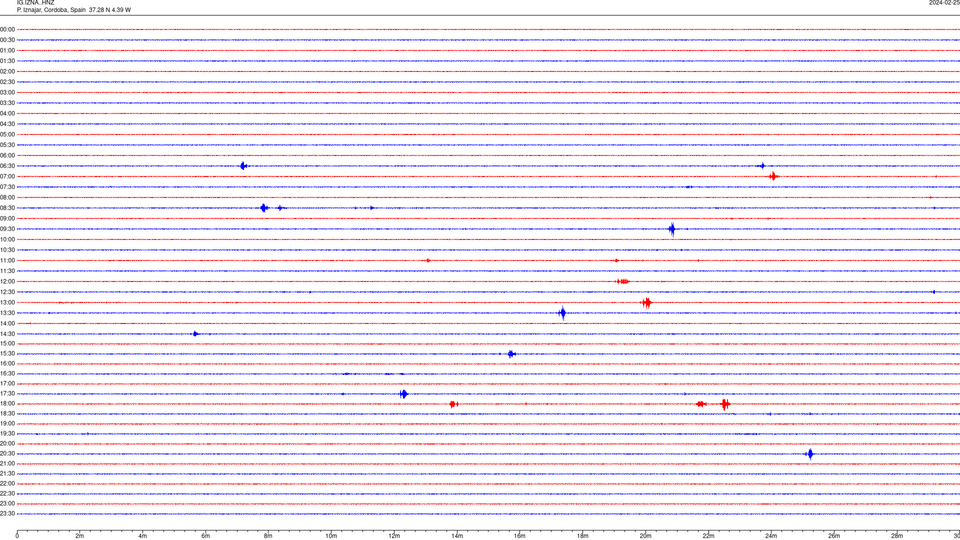Viewport: 960px width, 540px height.
Task: Click the 18:00 time label
Action: 7,404
